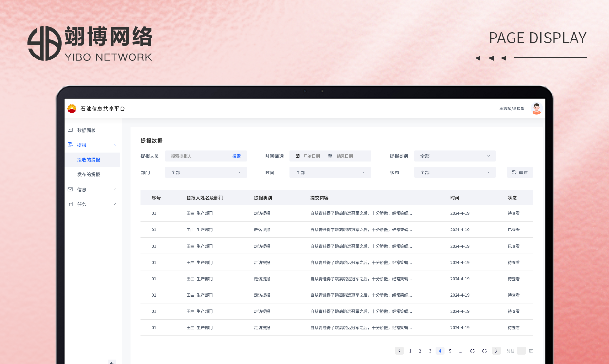Viewport: 609px width, 364px height.
Task: Select 发布的提报 in the sidebar
Action: (89, 174)
